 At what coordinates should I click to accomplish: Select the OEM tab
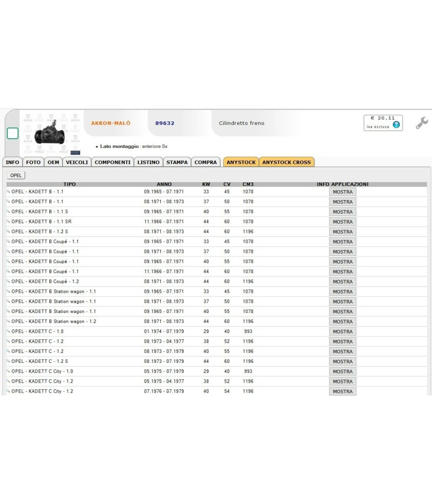pos(53,162)
